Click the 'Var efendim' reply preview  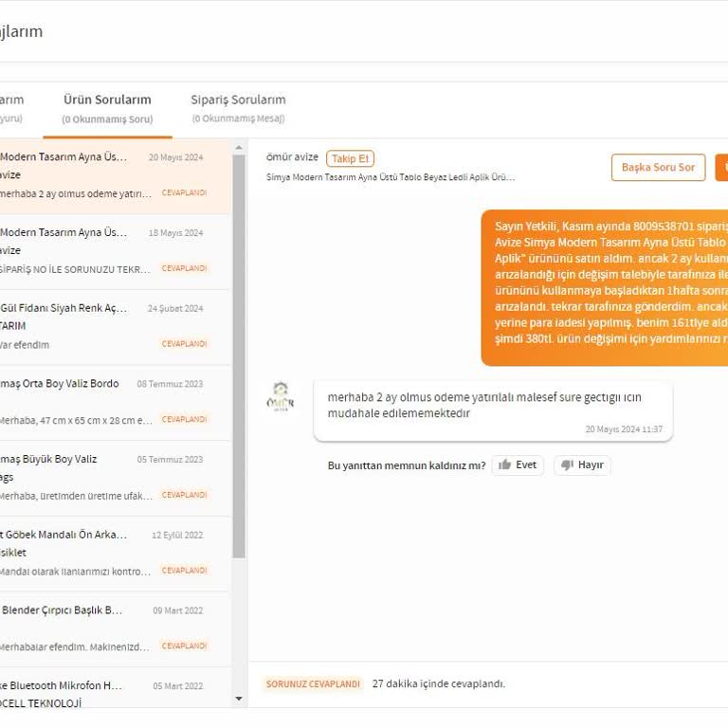pyautogui.click(x=24, y=345)
